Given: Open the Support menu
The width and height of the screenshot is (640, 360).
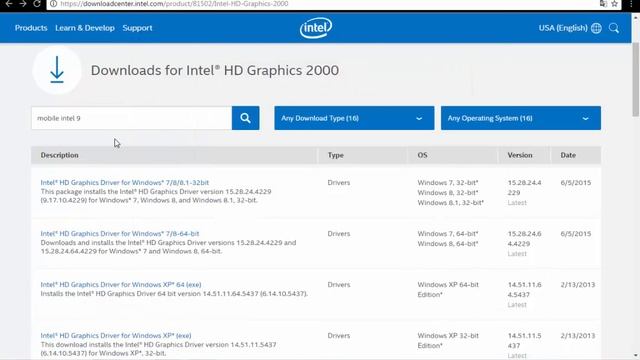Looking at the screenshot, I should (x=137, y=28).
